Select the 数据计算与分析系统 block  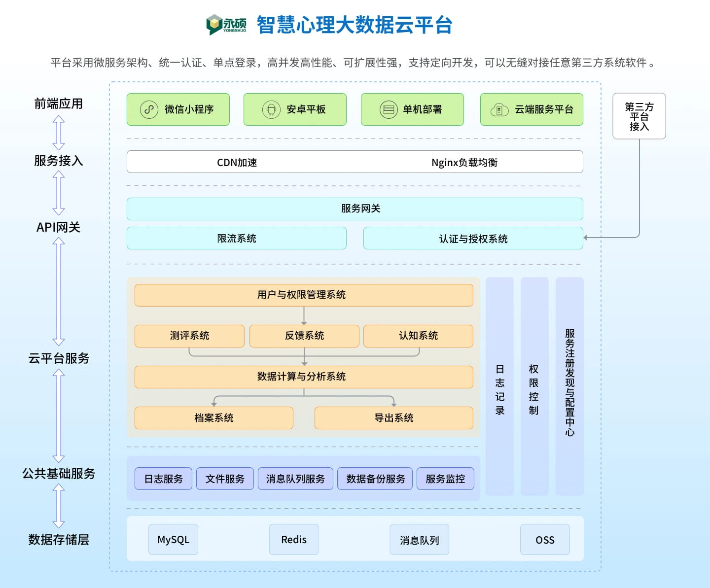click(303, 377)
